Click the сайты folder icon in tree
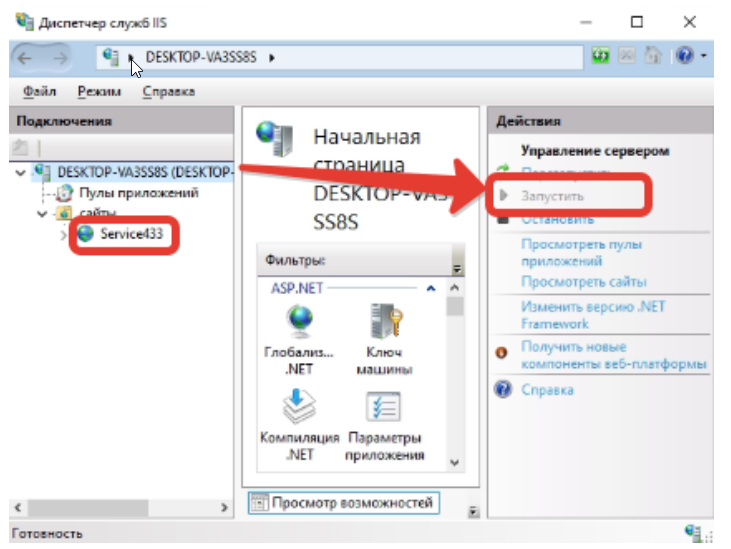The image size is (731, 549). coord(64,213)
